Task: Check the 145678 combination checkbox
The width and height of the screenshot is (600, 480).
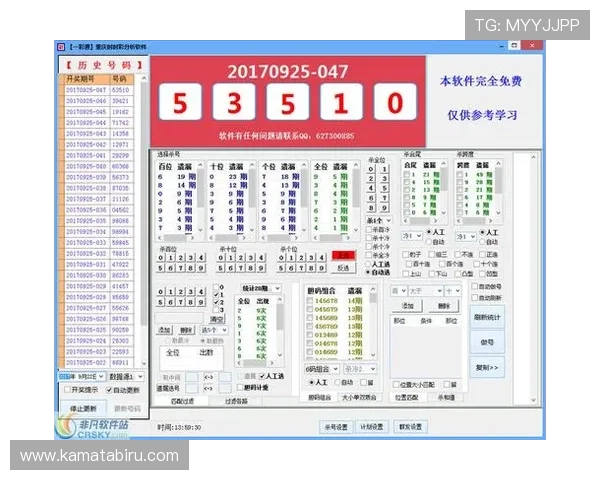Action: (x=310, y=301)
